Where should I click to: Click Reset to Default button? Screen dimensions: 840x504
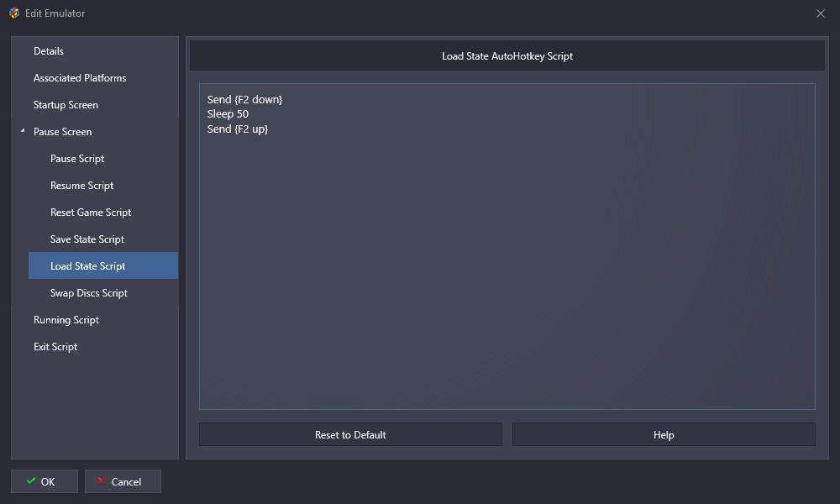pos(350,434)
